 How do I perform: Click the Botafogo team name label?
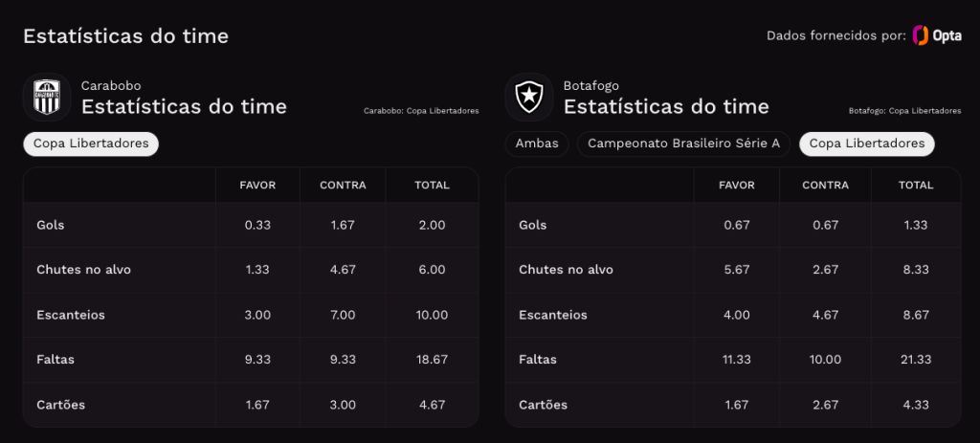[590, 85]
